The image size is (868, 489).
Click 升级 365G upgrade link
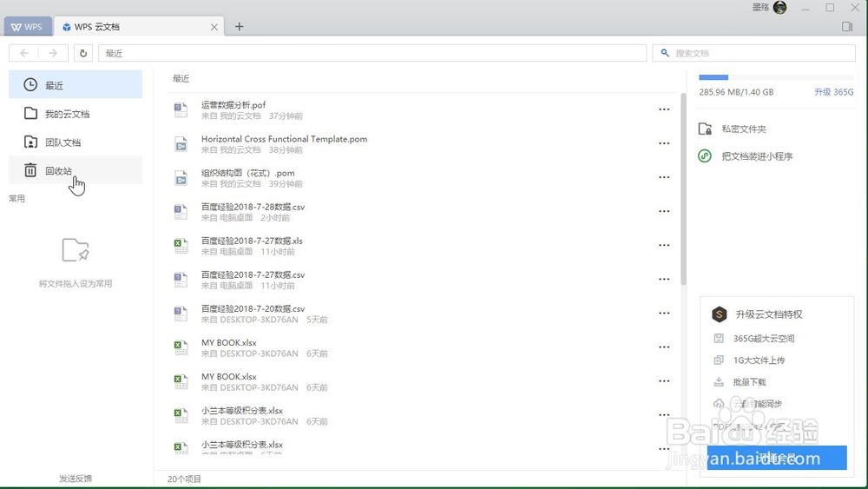[833, 92]
